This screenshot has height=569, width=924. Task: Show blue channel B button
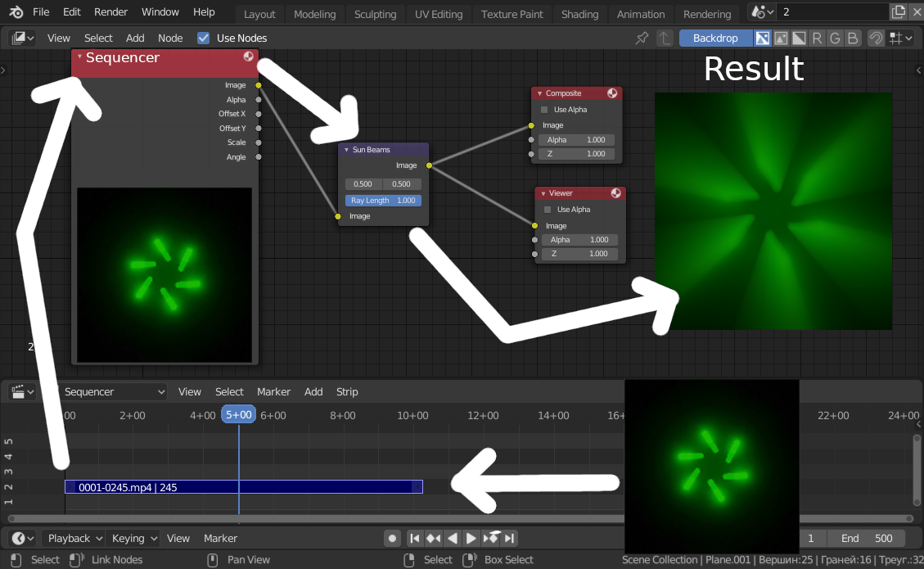click(853, 38)
